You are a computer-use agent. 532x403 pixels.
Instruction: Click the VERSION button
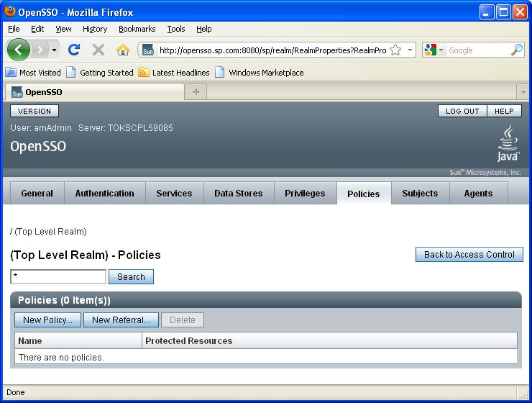35,111
